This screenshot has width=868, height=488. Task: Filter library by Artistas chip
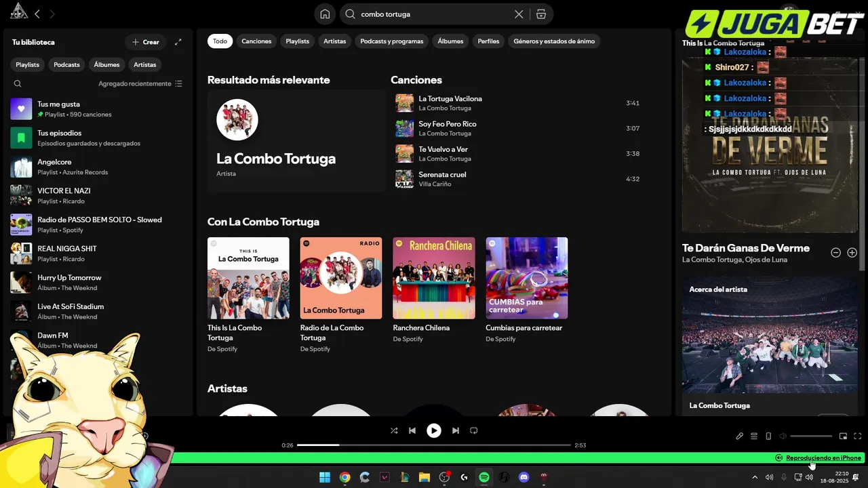[145, 64]
